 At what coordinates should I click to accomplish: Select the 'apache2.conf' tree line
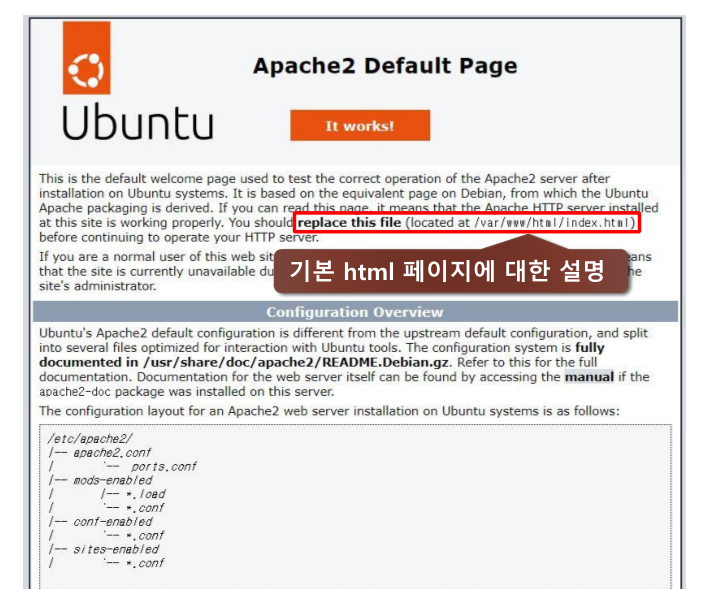click(x=100, y=453)
